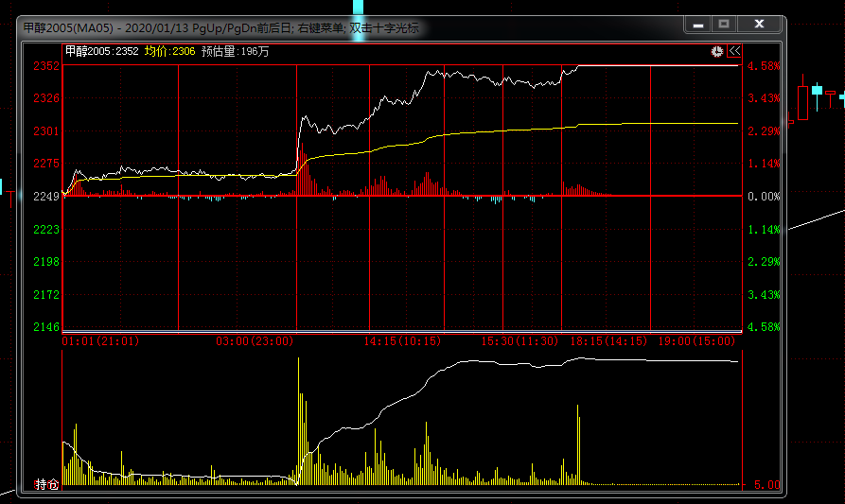The image size is (845, 504).
Task: Select the 01:01(21:01) time axis marker
Action: (x=100, y=340)
